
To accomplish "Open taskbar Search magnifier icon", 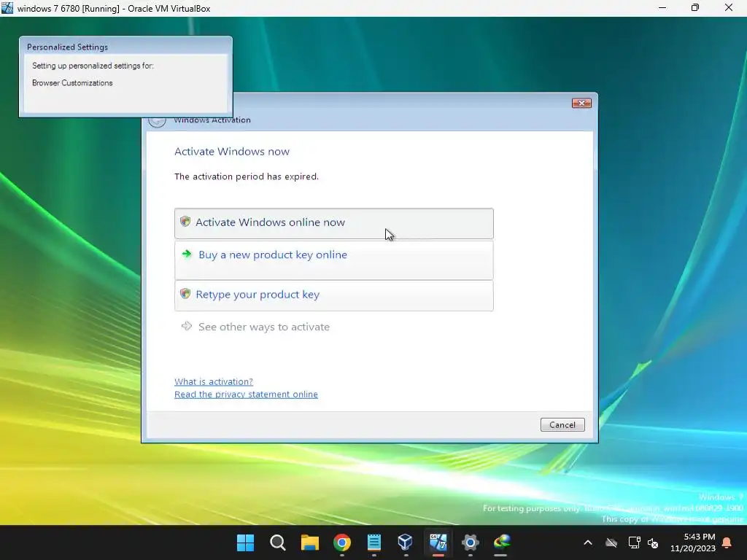I will click(277, 542).
